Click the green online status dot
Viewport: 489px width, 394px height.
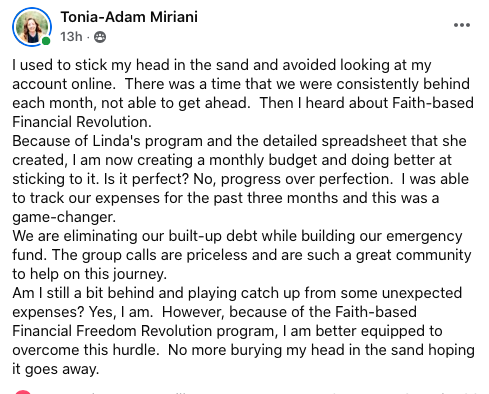[x=46, y=41]
